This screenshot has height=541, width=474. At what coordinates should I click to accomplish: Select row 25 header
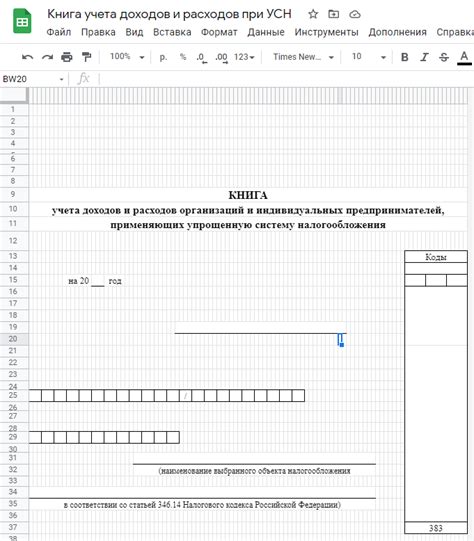pyautogui.click(x=14, y=395)
